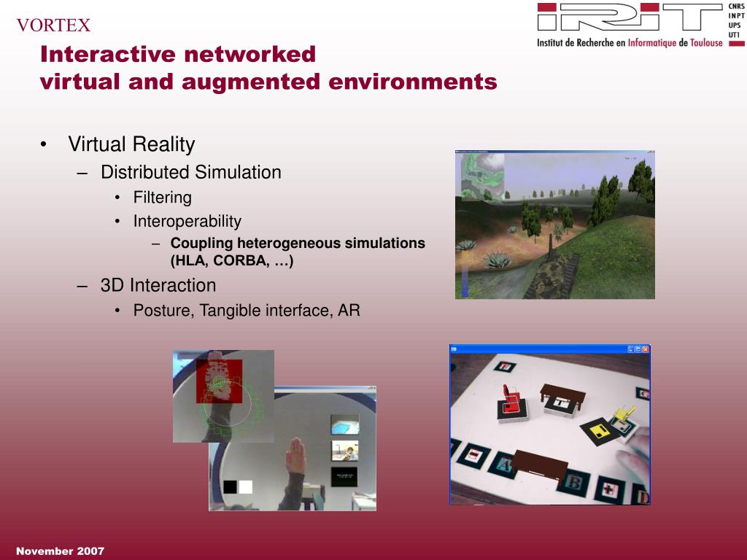Click the 'Interoperability' bullet
Viewport: 747px width, 560px height.
[x=187, y=221]
